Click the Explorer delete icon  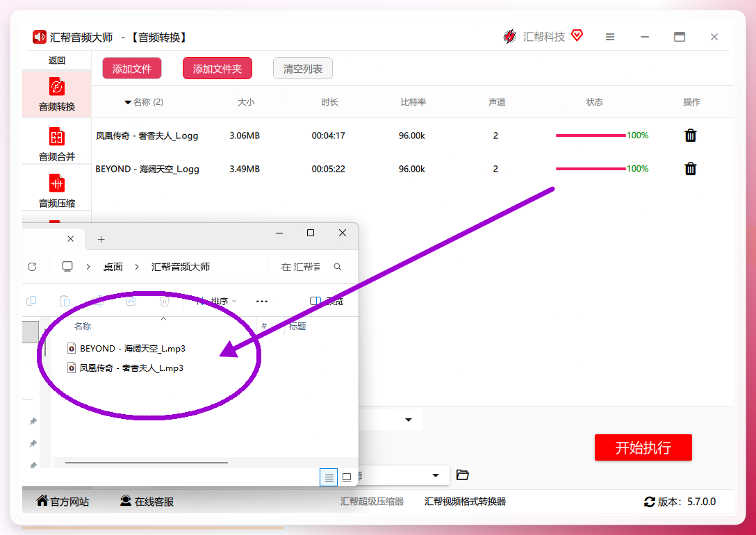pyautogui.click(x=165, y=301)
